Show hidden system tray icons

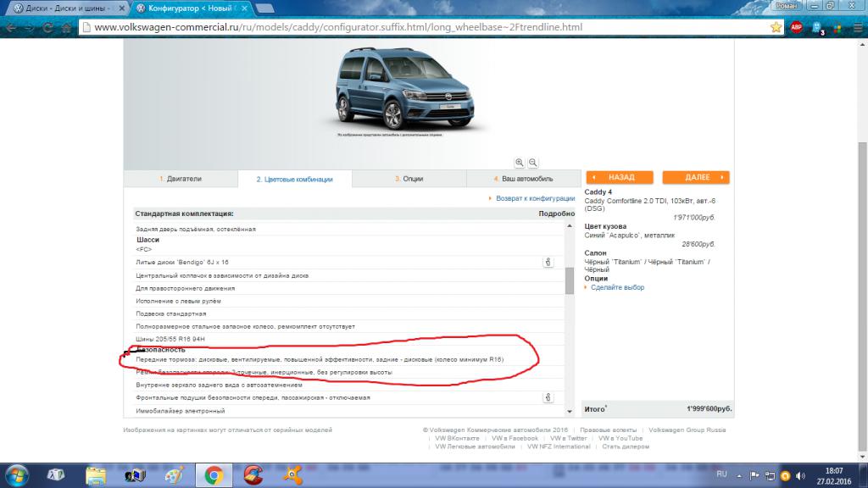click(x=739, y=476)
